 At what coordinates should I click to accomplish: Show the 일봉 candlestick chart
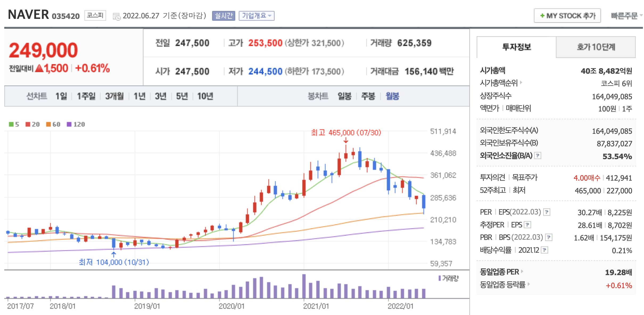pos(345,96)
